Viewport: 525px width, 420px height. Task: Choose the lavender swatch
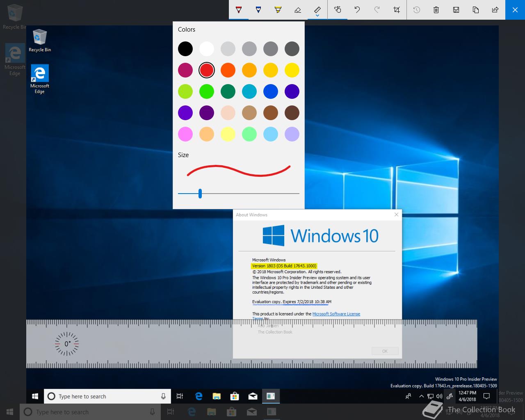292,134
